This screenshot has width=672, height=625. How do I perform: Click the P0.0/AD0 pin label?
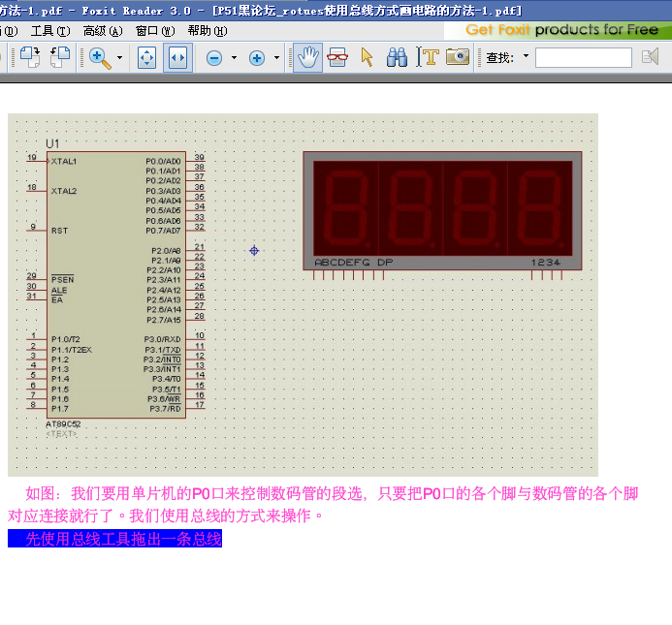[x=163, y=161]
